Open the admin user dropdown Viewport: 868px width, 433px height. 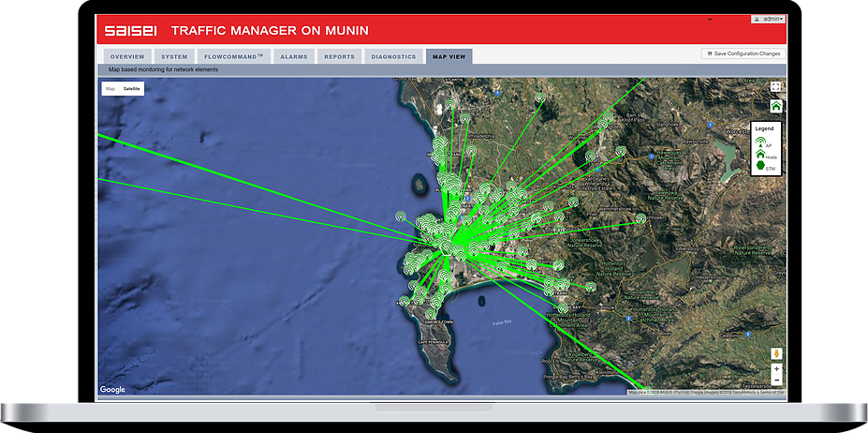click(769, 19)
